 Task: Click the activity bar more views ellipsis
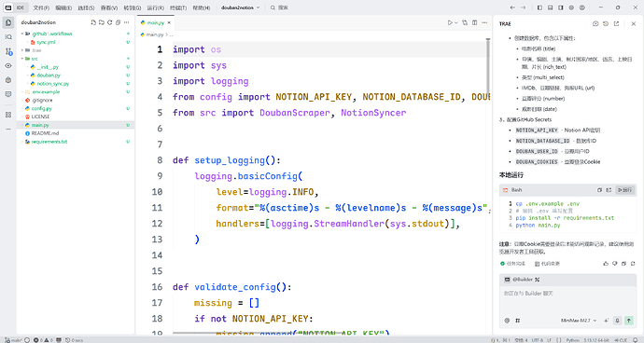[x=8, y=129]
